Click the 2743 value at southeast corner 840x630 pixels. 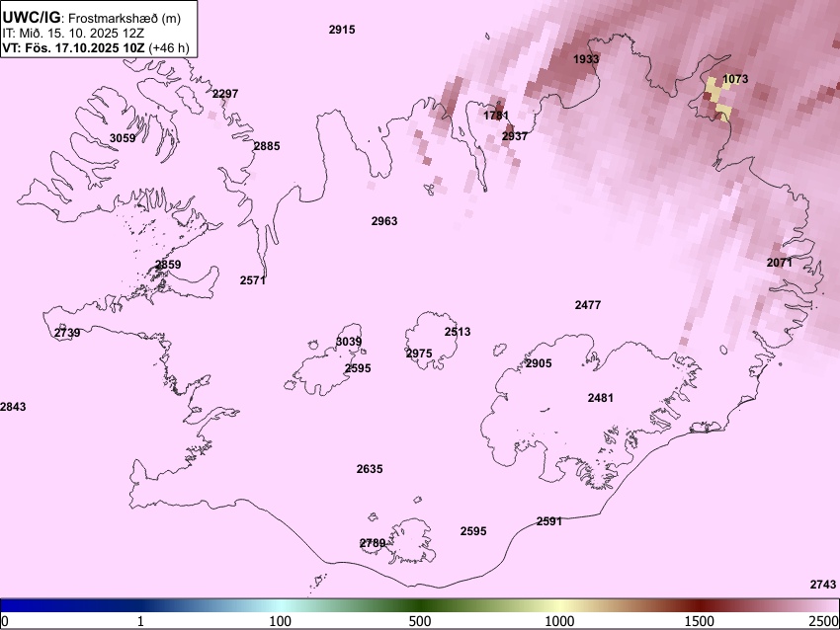click(x=823, y=585)
